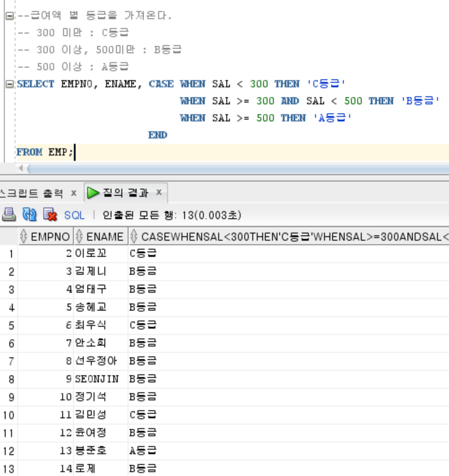
Task: Click row number 13 header
Action: pyautogui.click(x=9, y=469)
